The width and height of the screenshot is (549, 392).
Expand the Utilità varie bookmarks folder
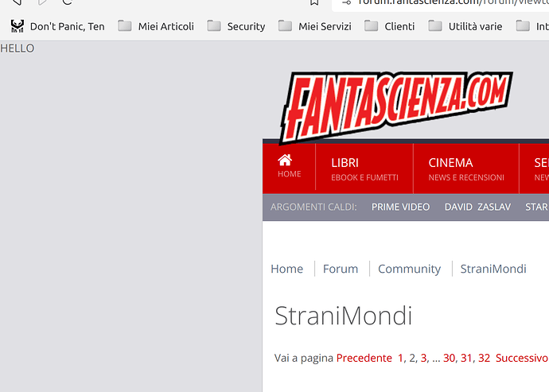point(465,26)
